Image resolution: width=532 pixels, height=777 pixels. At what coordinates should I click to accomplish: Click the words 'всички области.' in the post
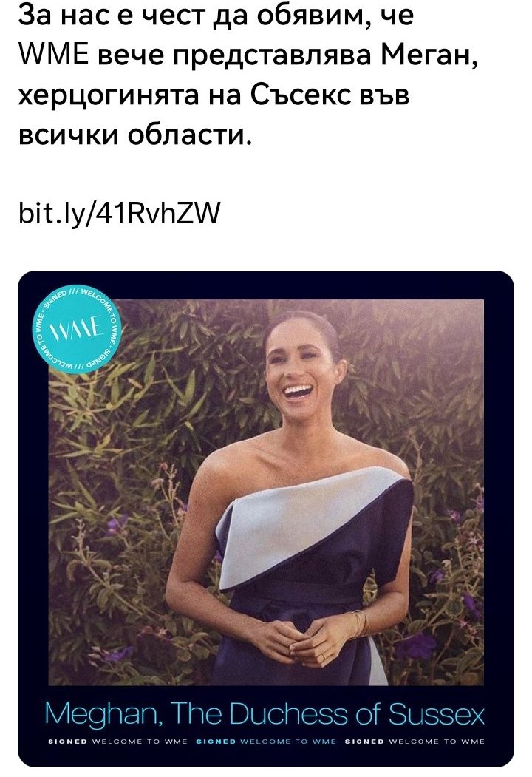click(x=135, y=134)
